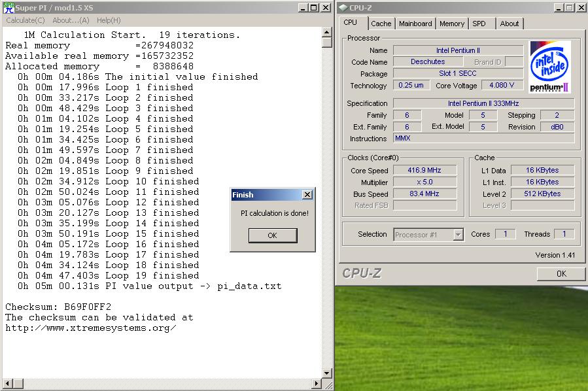The width and height of the screenshot is (588, 391).
Task: Close the CPU-Z window
Action: click(x=581, y=7)
